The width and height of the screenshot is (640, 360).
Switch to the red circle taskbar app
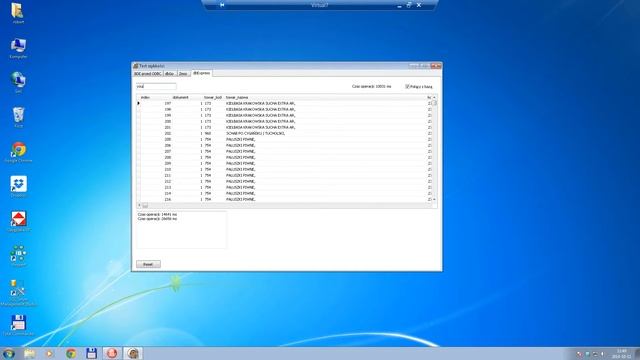(x=112, y=353)
